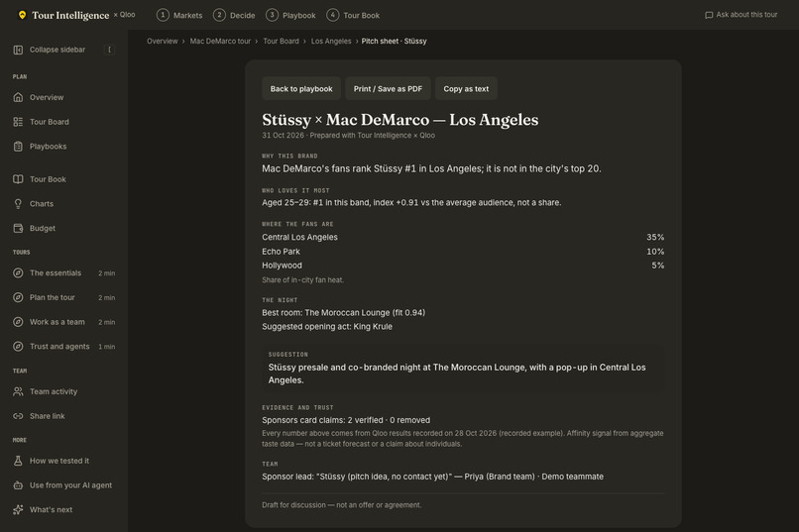Click the Stüssy × Mac DeMarco — Los Angeles heading

(x=400, y=120)
